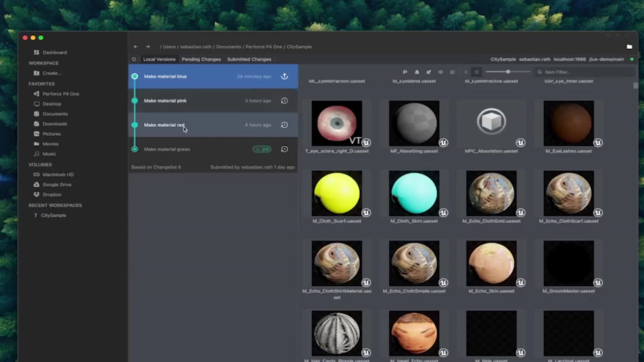
Task: Click the //ue-demo/main stream label
Action: coord(606,59)
